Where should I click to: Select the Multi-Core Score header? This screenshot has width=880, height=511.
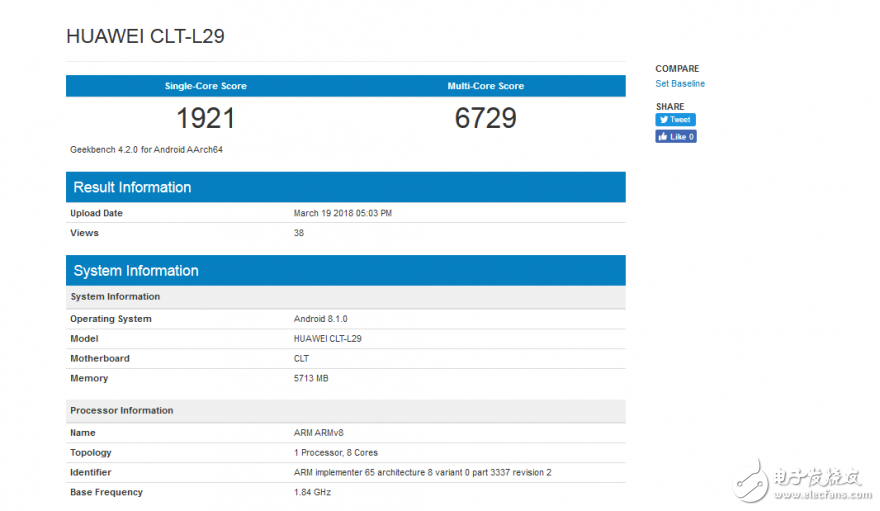point(485,86)
